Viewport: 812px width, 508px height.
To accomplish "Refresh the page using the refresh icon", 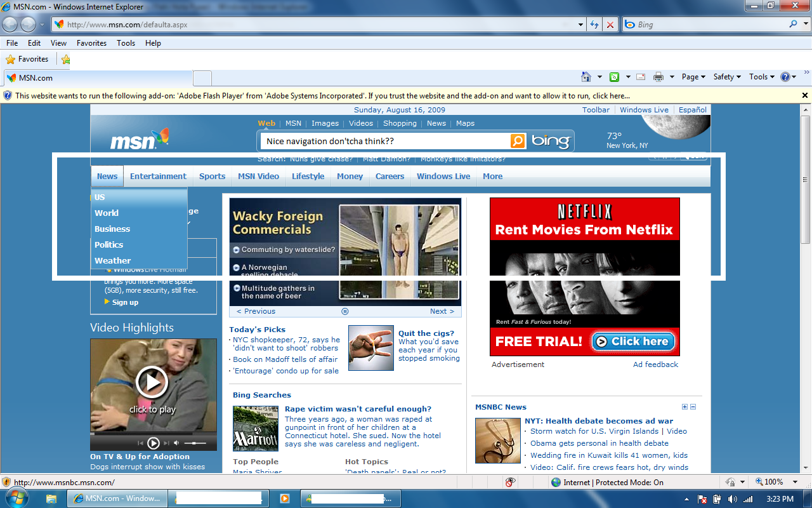I will coord(594,24).
